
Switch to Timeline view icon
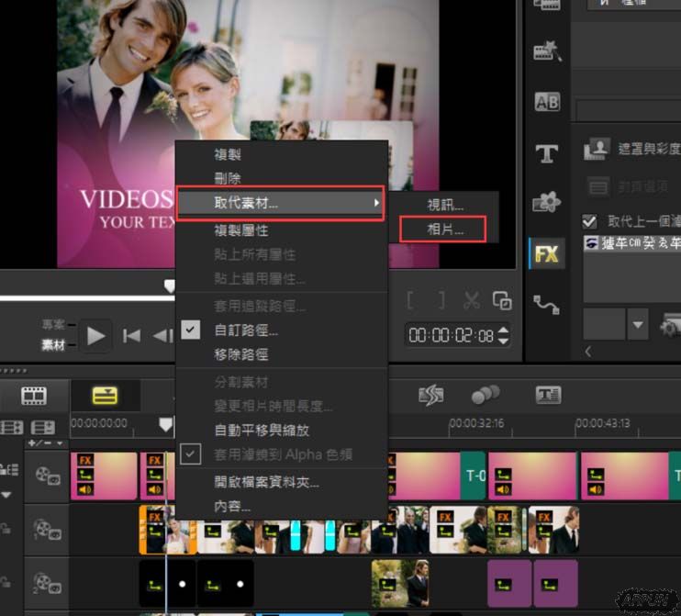click(106, 396)
